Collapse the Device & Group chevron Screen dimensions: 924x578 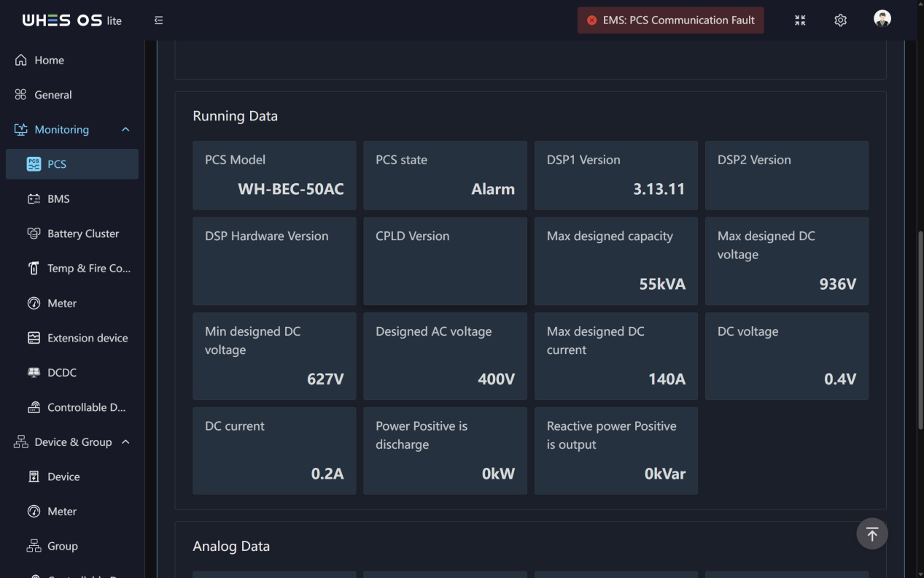point(125,442)
